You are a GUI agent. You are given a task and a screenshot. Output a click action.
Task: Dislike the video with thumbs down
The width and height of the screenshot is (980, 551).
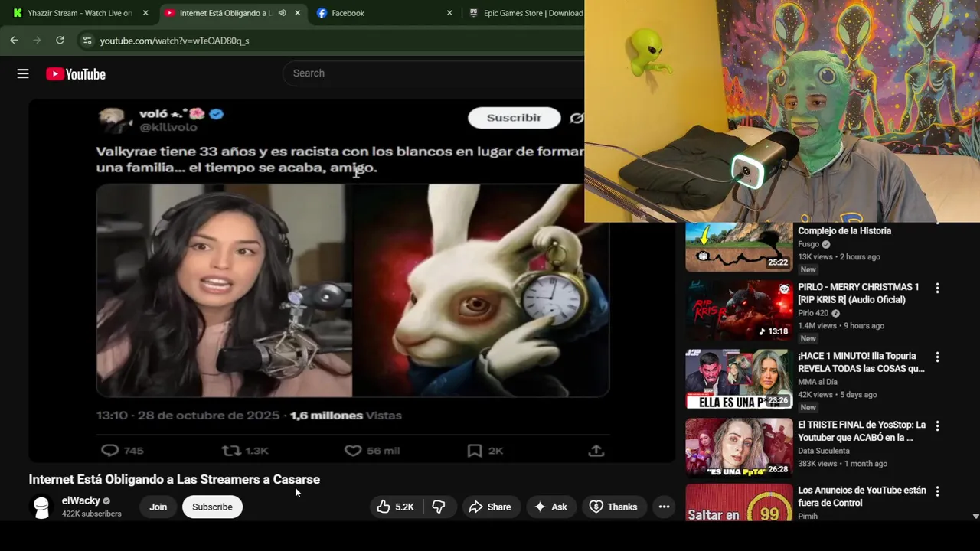point(439,507)
